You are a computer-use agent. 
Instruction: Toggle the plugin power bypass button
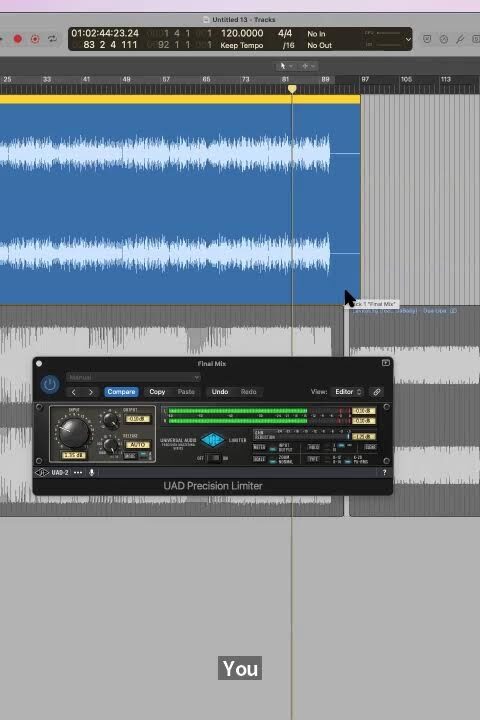coord(50,384)
